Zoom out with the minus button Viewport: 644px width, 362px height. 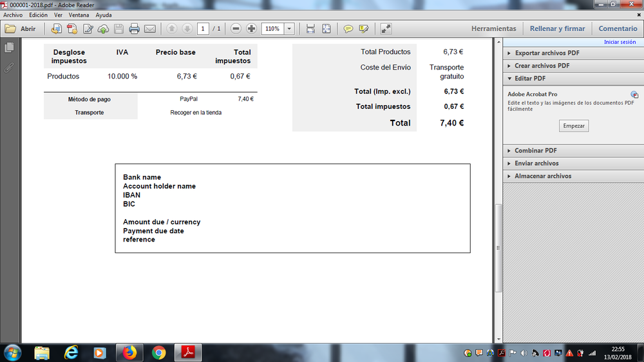pyautogui.click(x=236, y=29)
